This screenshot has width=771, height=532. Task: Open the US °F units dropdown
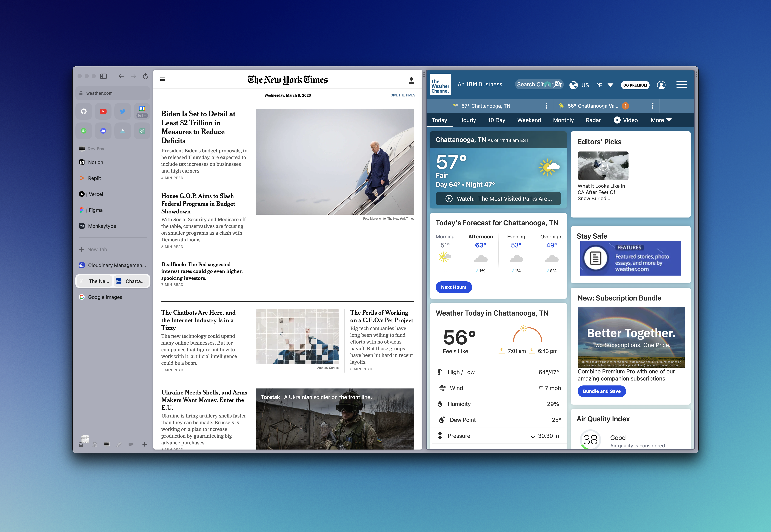pyautogui.click(x=591, y=85)
